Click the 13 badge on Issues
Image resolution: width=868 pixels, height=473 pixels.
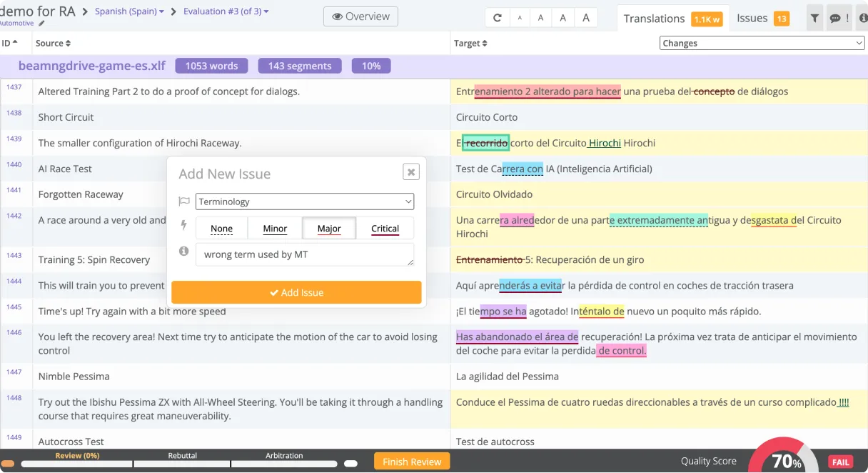(782, 19)
